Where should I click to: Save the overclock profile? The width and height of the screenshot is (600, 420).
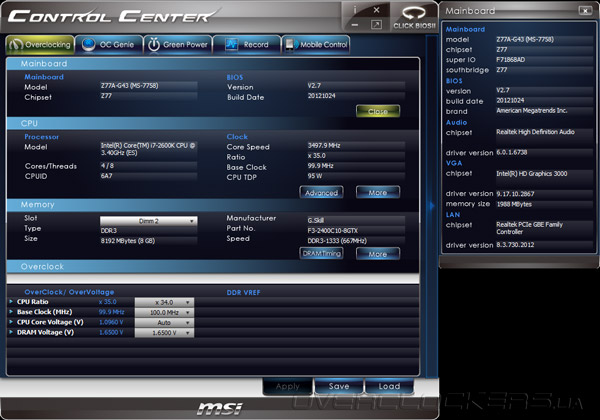(339, 386)
